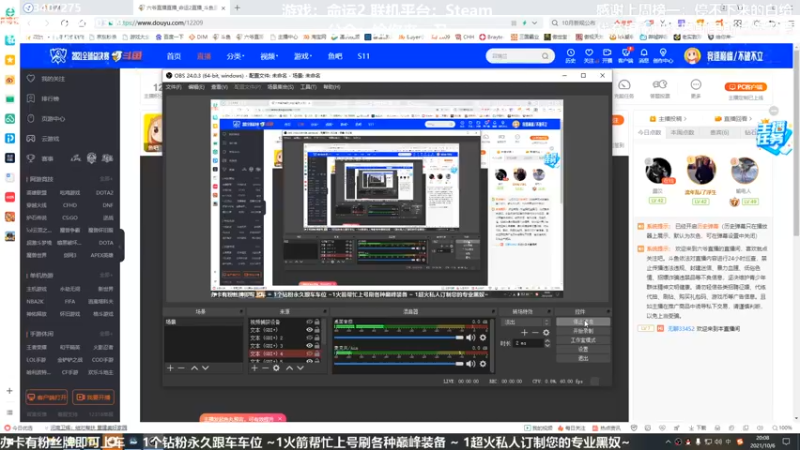
Task: Open the OBS 场景集合(S) menu
Action: [x=281, y=87]
